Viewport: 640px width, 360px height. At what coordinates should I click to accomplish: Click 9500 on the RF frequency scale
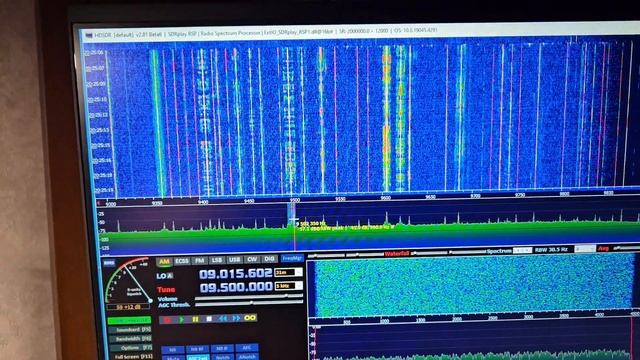pos(295,200)
